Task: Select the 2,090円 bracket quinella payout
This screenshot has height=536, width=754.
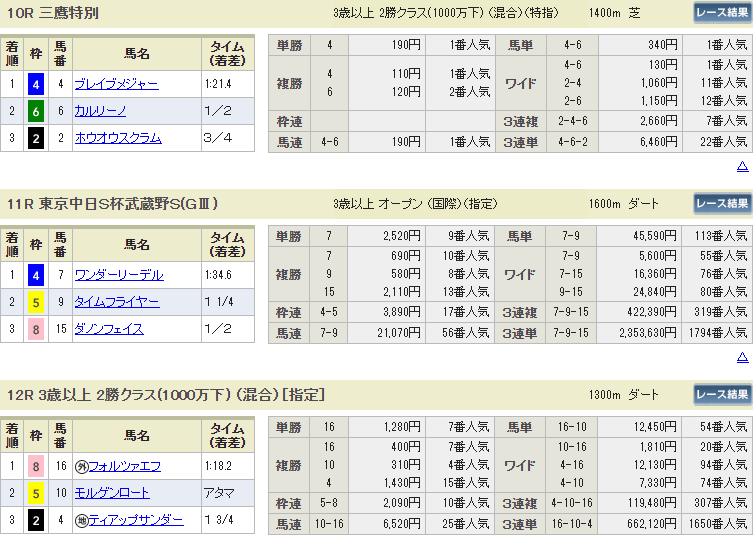Action: [402, 503]
